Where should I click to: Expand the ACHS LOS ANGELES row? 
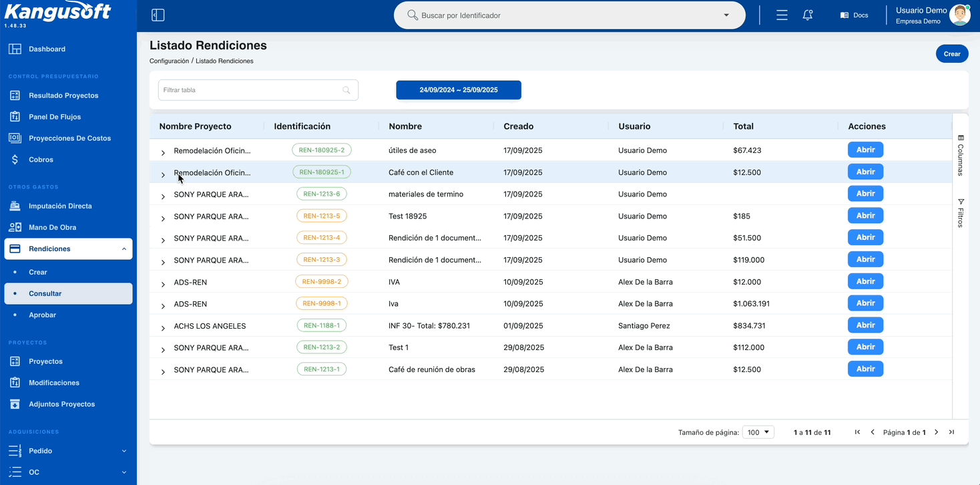pos(163,328)
